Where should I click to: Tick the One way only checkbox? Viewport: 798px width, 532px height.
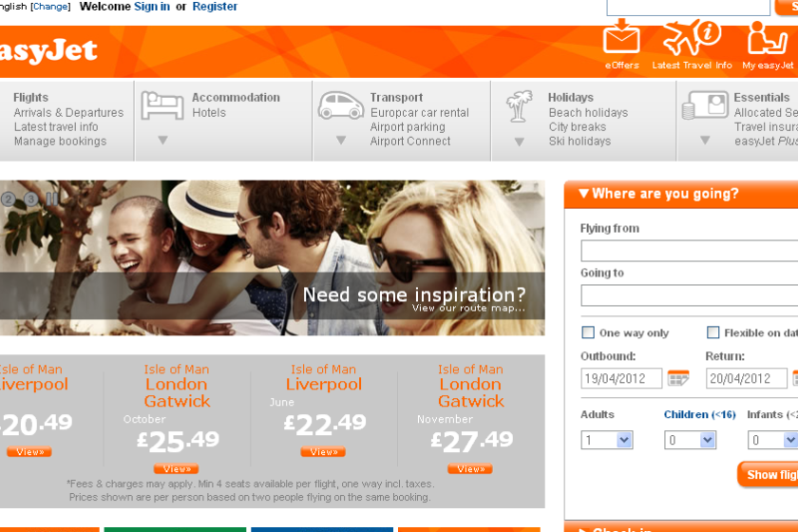pos(588,332)
